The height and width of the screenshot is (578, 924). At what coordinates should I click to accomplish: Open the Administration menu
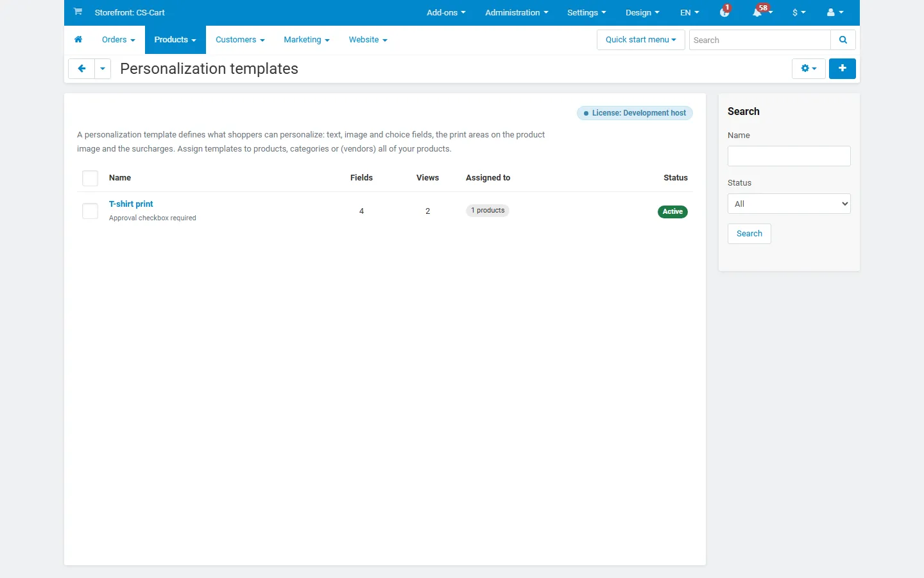517,12
